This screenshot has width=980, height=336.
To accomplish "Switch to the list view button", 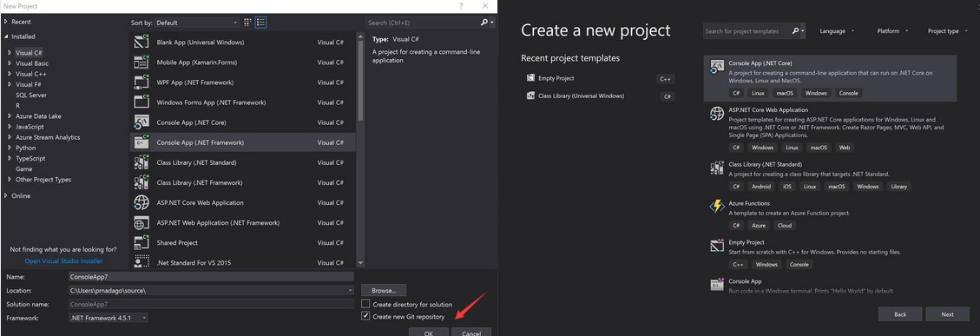I will 260,23.
